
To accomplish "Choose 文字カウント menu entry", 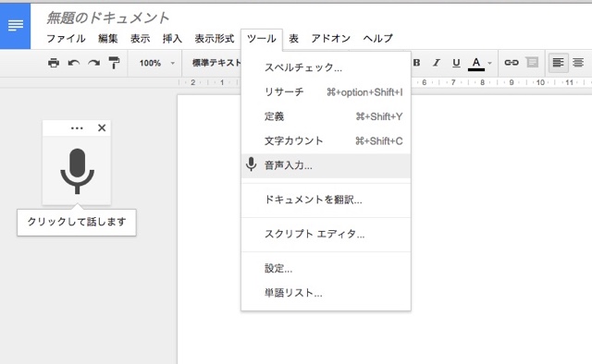I will (x=326, y=141).
